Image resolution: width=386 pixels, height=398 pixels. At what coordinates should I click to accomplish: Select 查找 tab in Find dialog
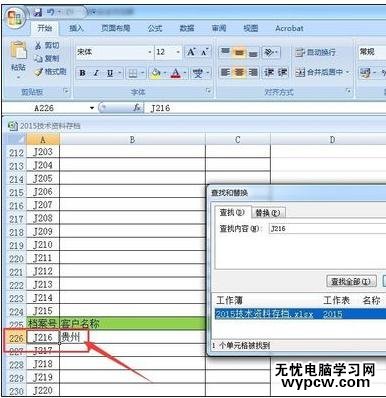232,212
